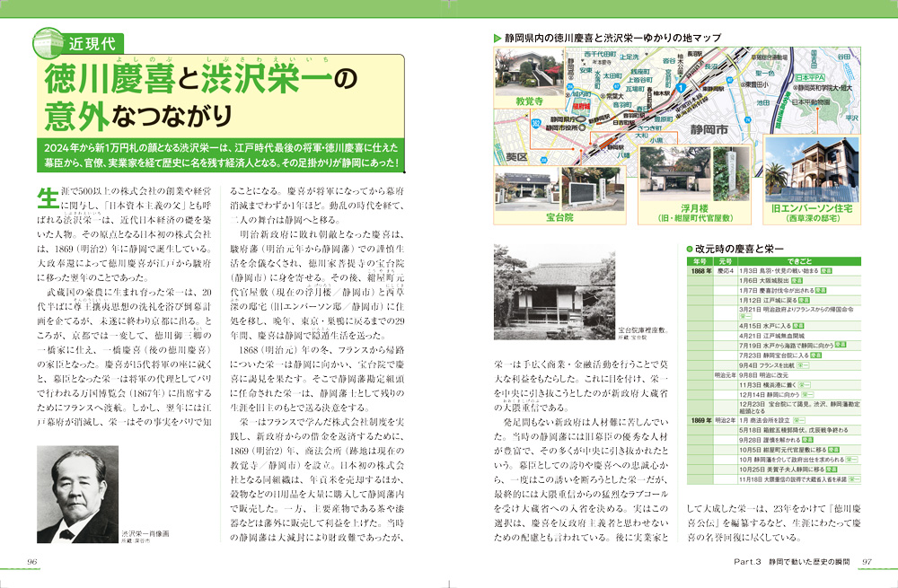The image size is (898, 588).
Task: Open the 浮月楼 entrance photo
Action: pos(674,174)
